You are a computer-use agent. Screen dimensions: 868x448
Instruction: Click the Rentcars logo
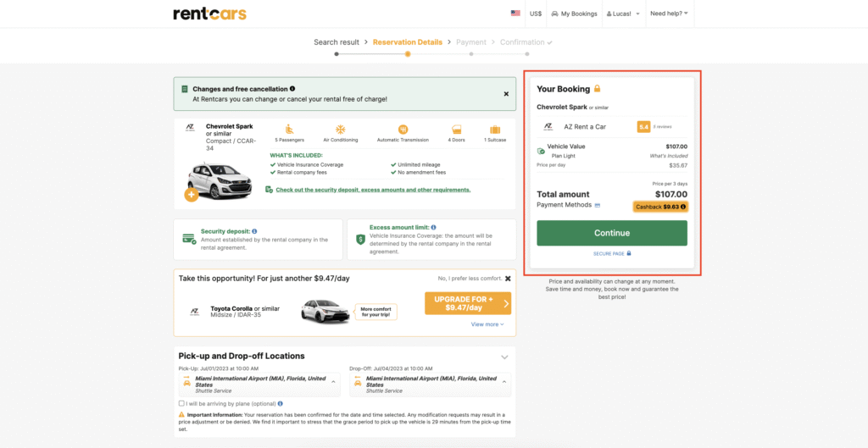(x=209, y=14)
